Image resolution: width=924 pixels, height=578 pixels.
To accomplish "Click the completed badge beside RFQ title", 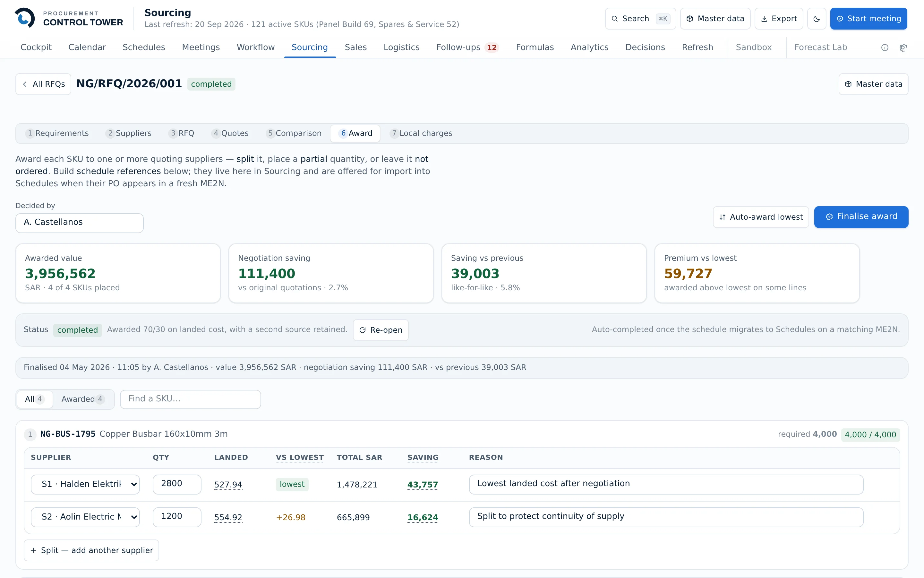I will (211, 84).
